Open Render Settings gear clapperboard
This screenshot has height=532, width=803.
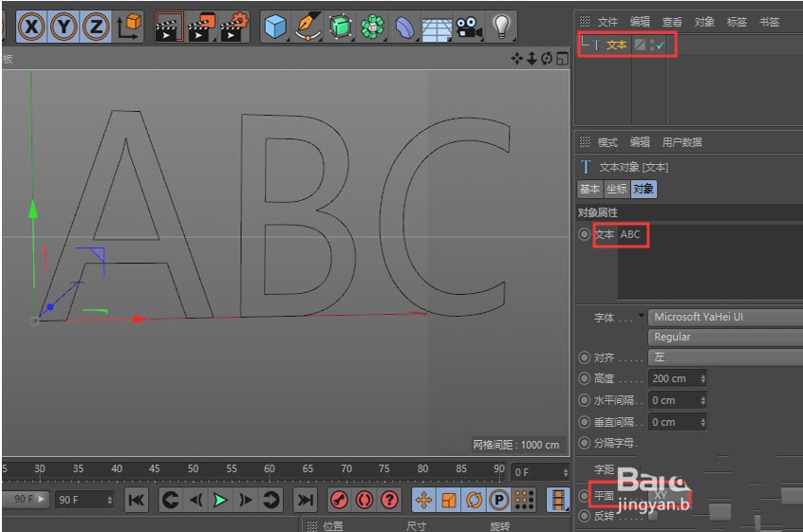point(233,27)
